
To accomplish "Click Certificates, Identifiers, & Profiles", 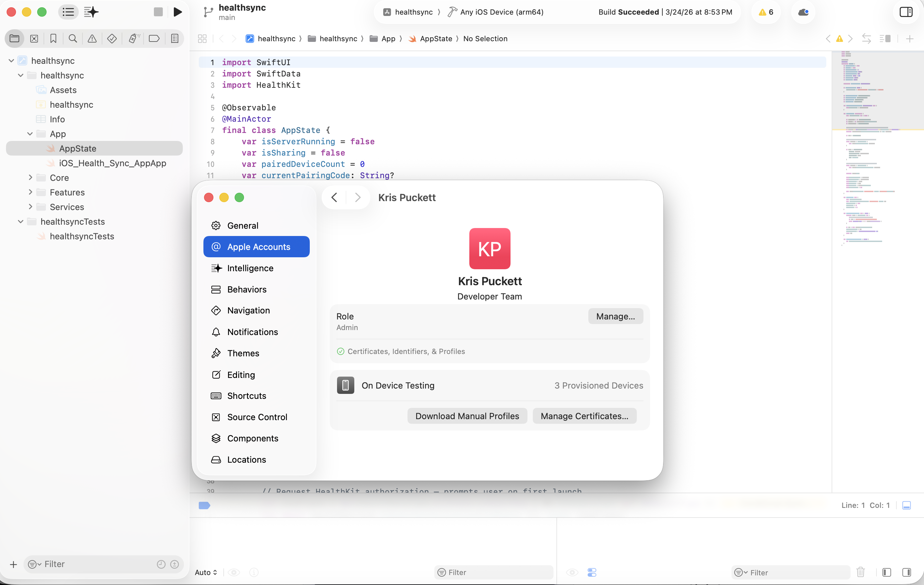I will pyautogui.click(x=406, y=351).
